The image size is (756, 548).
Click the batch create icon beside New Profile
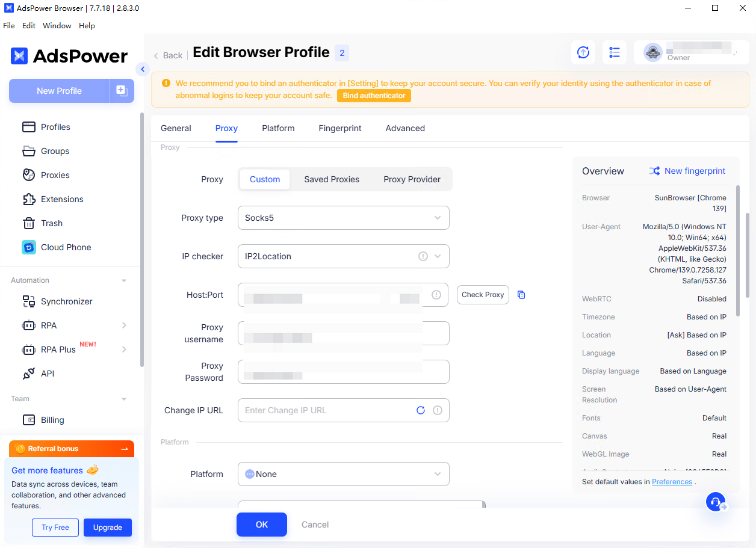pyautogui.click(x=122, y=91)
